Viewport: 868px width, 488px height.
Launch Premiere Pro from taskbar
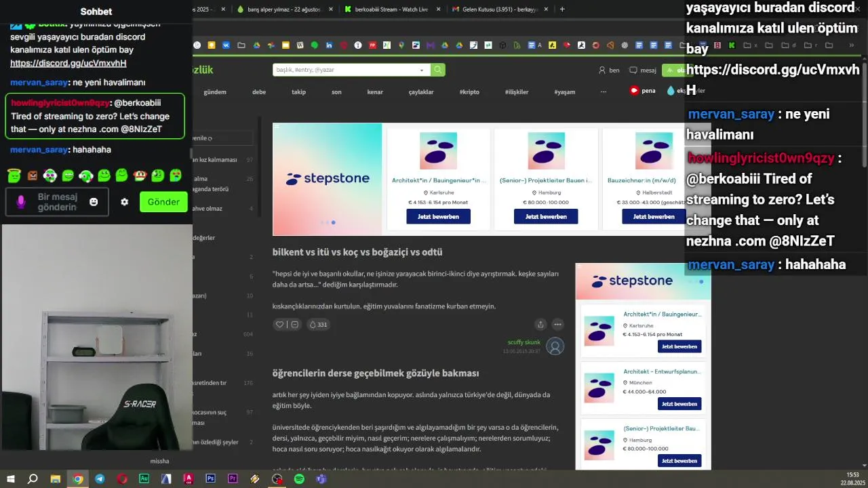click(233, 479)
